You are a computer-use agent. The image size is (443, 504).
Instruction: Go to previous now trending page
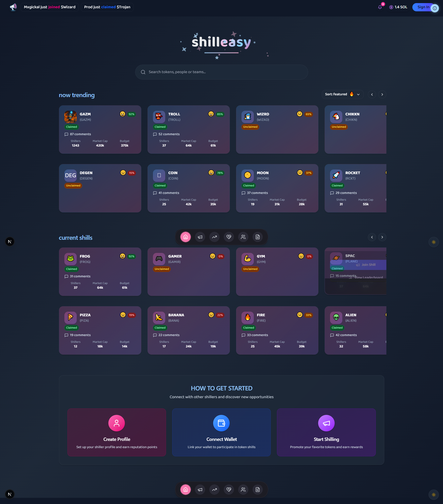(372, 95)
